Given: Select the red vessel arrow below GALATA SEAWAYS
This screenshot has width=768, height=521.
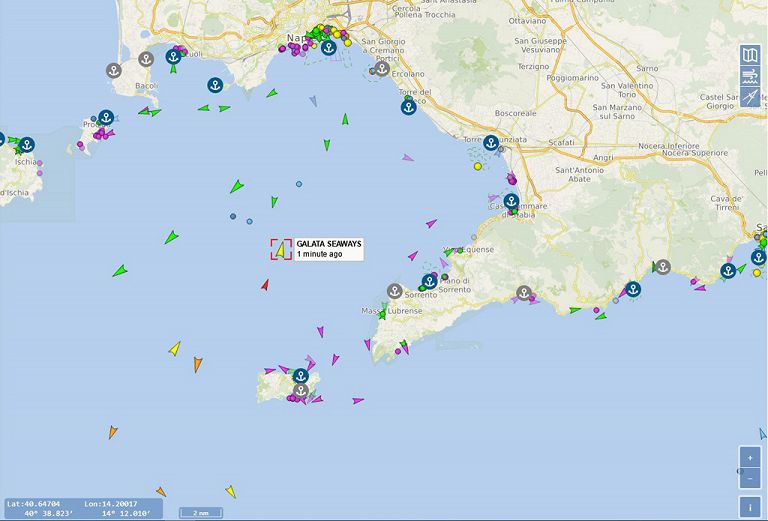Looking at the screenshot, I should [265, 284].
